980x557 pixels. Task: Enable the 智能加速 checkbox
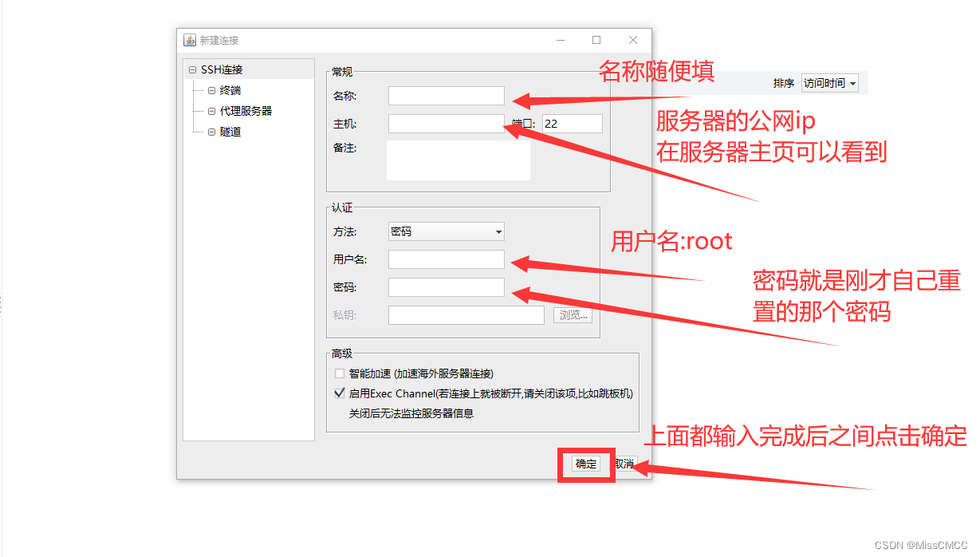(x=339, y=373)
